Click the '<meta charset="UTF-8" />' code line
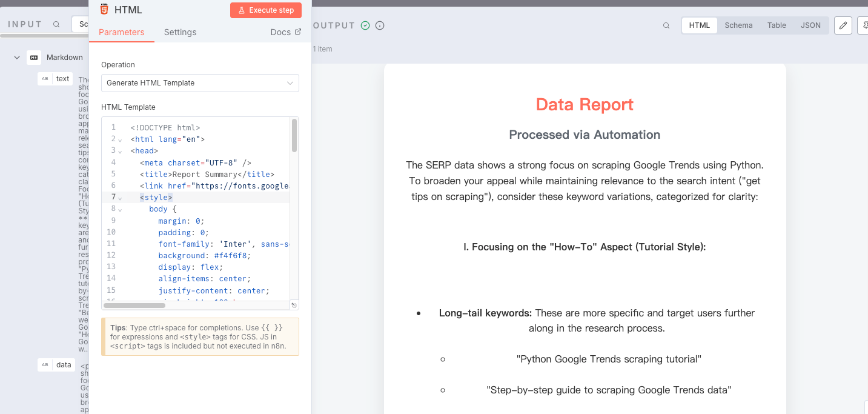Image resolution: width=868 pixels, height=414 pixels. (195, 163)
